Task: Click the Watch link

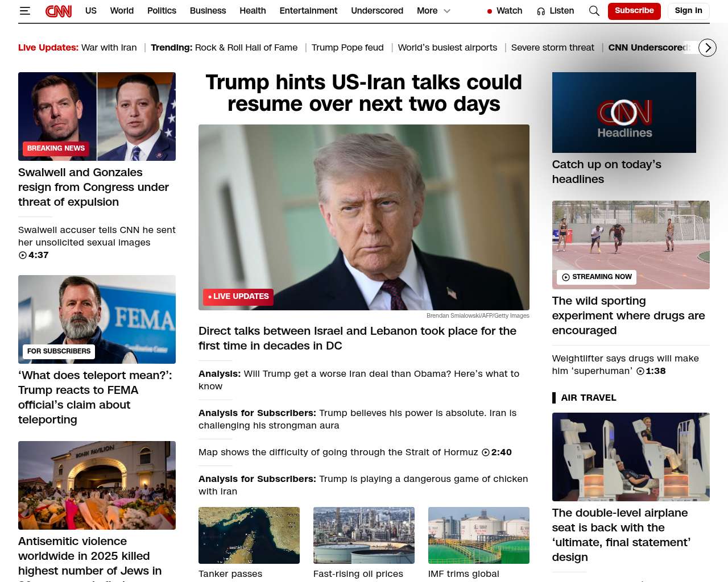Action: pyautogui.click(x=509, y=11)
